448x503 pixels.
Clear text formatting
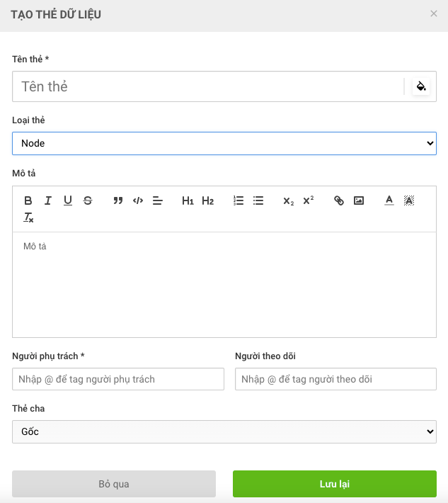coord(28,217)
